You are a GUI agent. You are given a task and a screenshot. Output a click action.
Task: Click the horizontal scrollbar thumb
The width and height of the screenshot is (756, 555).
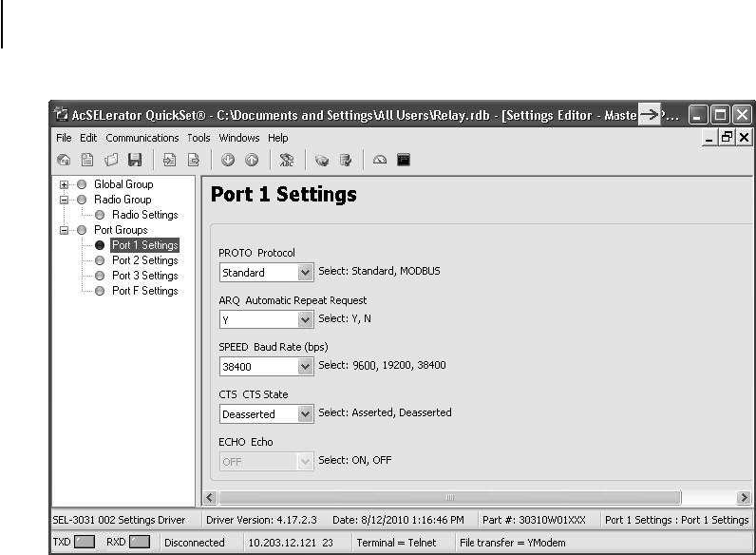tap(449, 497)
